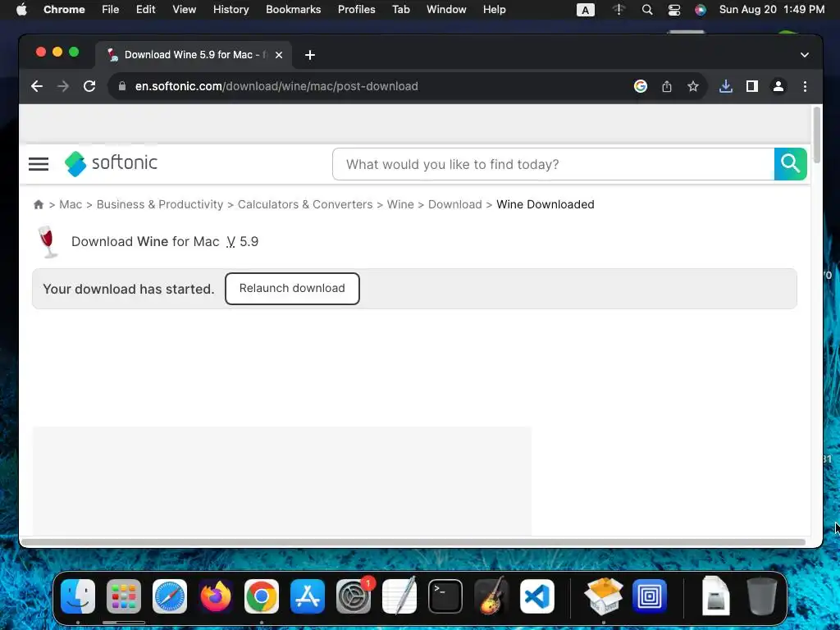Open the Apple menu
Screen dimensions: 840x630
(21, 10)
